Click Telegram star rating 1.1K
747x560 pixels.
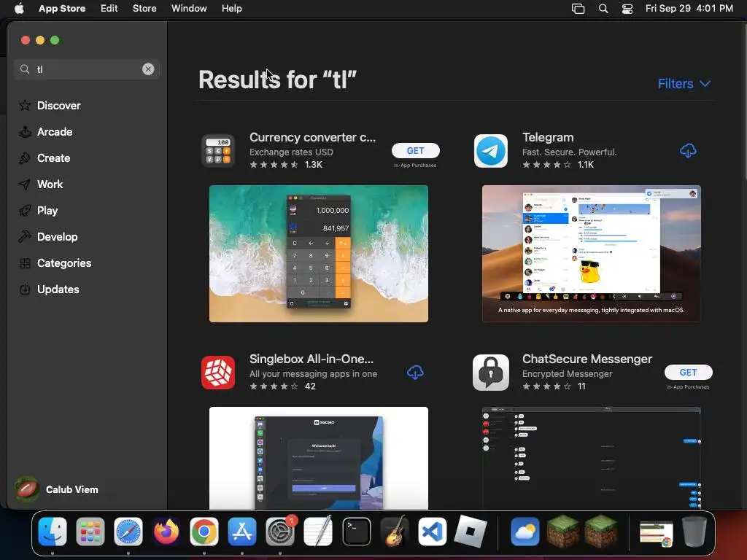558,165
